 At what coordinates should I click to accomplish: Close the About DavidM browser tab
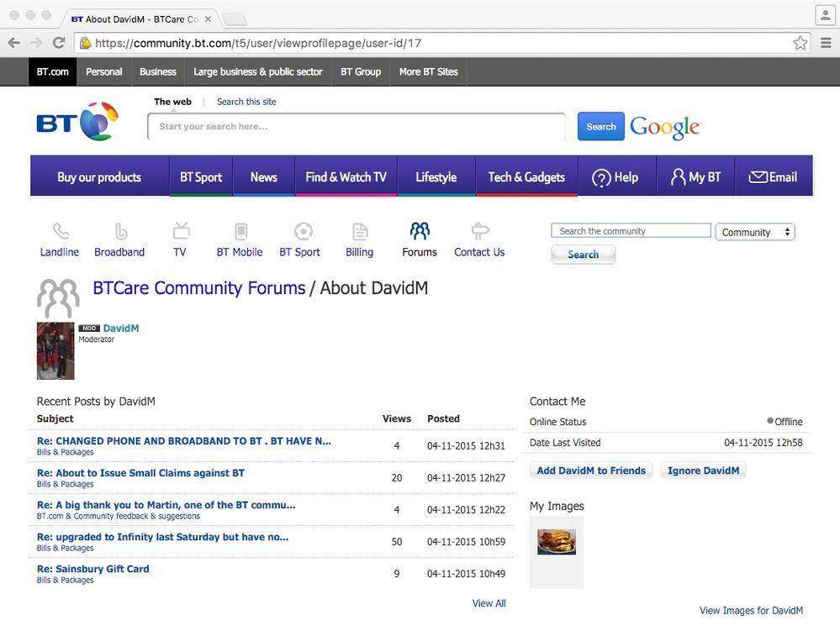pyautogui.click(x=208, y=19)
